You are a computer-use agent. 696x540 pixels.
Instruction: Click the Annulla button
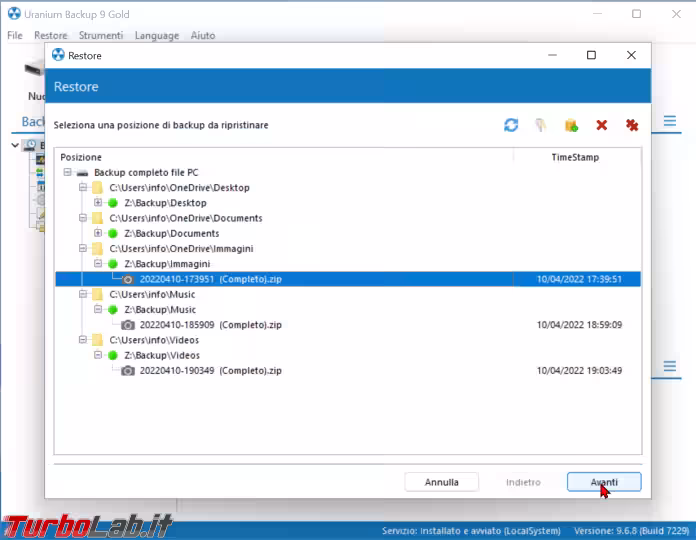pos(441,482)
